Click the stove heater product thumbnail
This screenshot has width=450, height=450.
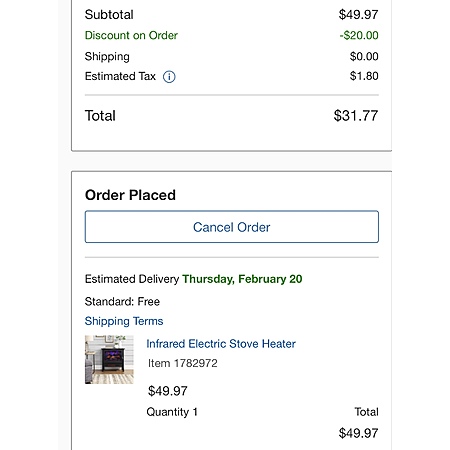point(109,359)
